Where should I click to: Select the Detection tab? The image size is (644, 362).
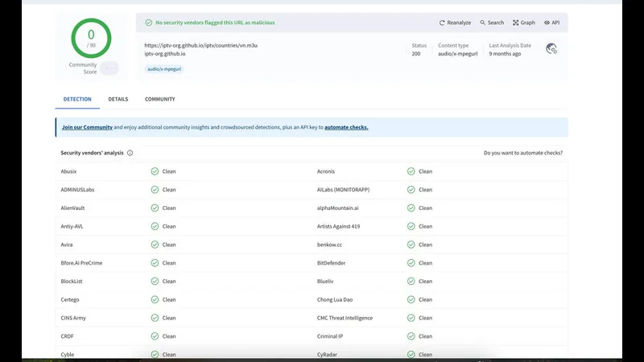(77, 99)
